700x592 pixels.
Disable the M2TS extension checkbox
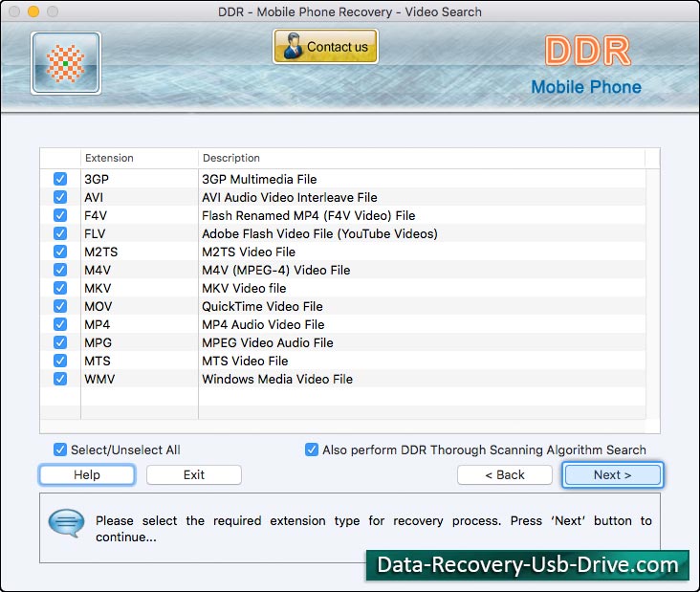(x=60, y=252)
